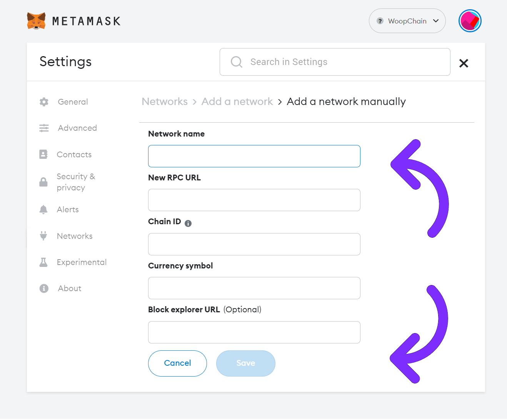The image size is (507, 420).
Task: Focus the New RPC URL input
Action: (x=254, y=200)
